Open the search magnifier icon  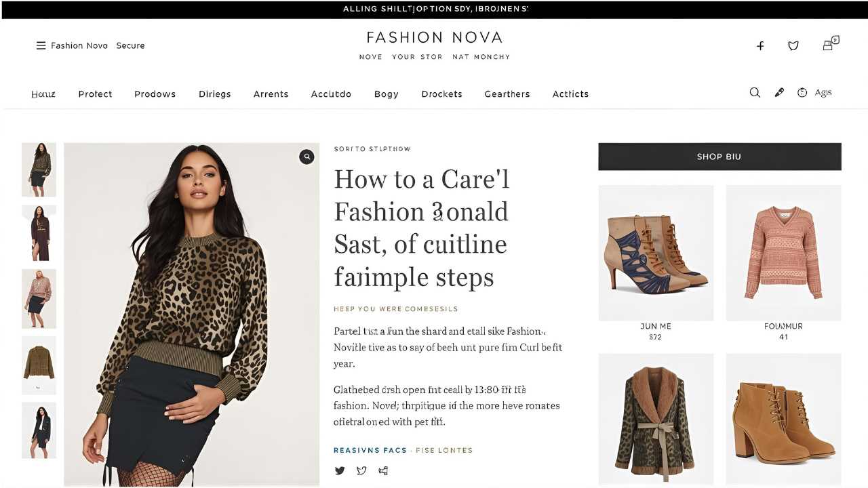755,92
